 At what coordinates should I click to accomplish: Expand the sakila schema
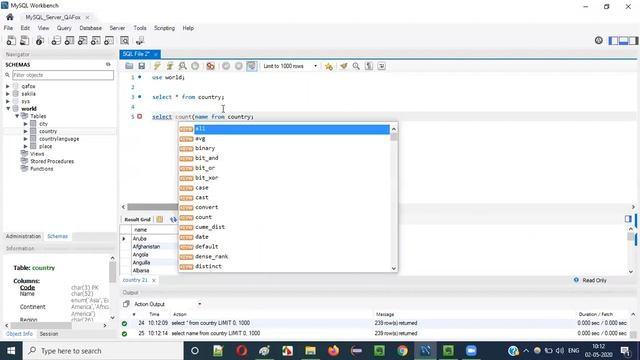point(8,93)
